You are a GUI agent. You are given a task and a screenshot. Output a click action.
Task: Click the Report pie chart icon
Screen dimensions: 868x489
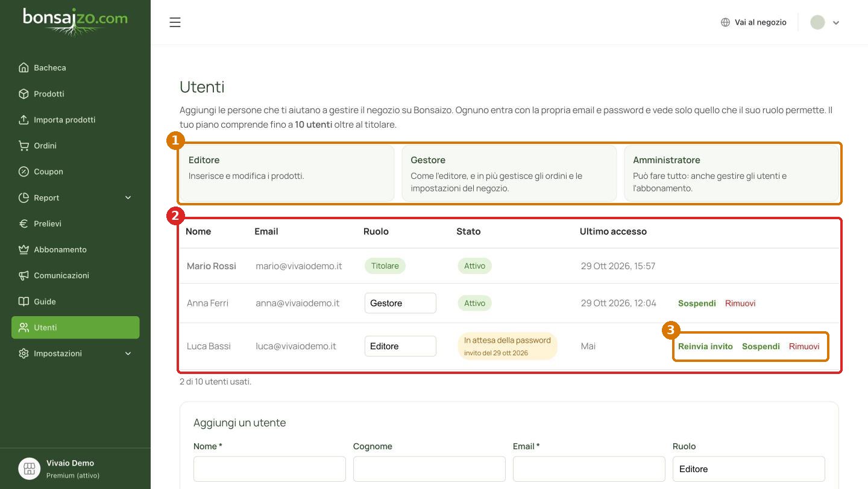click(24, 198)
